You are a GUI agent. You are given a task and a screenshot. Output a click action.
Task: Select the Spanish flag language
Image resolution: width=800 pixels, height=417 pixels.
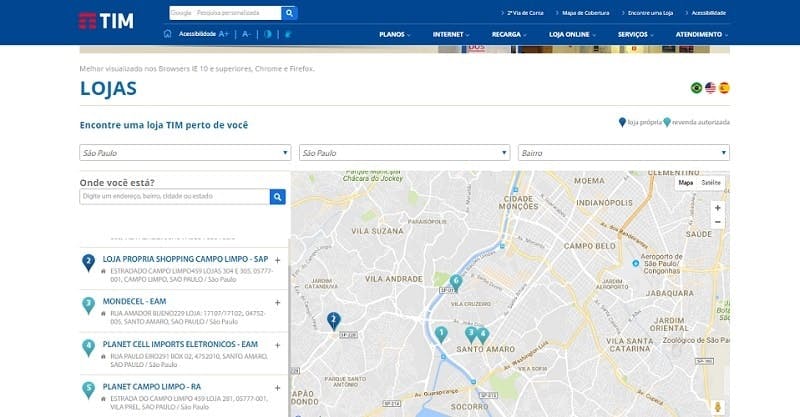(724, 88)
